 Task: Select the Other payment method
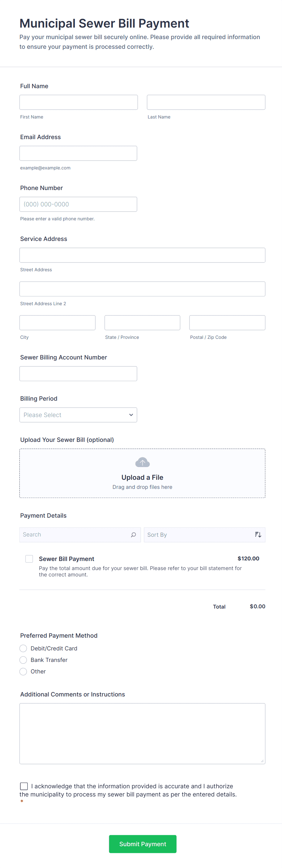point(23,672)
